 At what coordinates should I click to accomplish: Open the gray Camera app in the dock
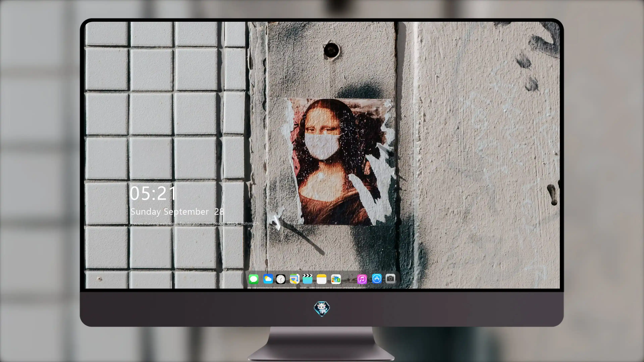[390, 279]
